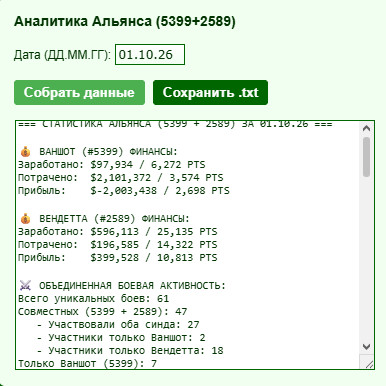This screenshot has height=386, width=386.
Task: Click the resize grip at the textarea corner
Action: click(369, 364)
